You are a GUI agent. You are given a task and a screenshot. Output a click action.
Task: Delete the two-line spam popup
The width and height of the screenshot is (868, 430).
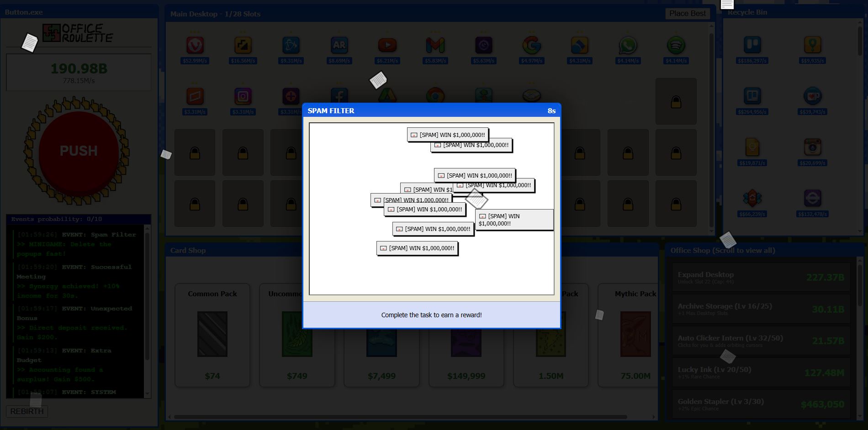[x=514, y=220]
